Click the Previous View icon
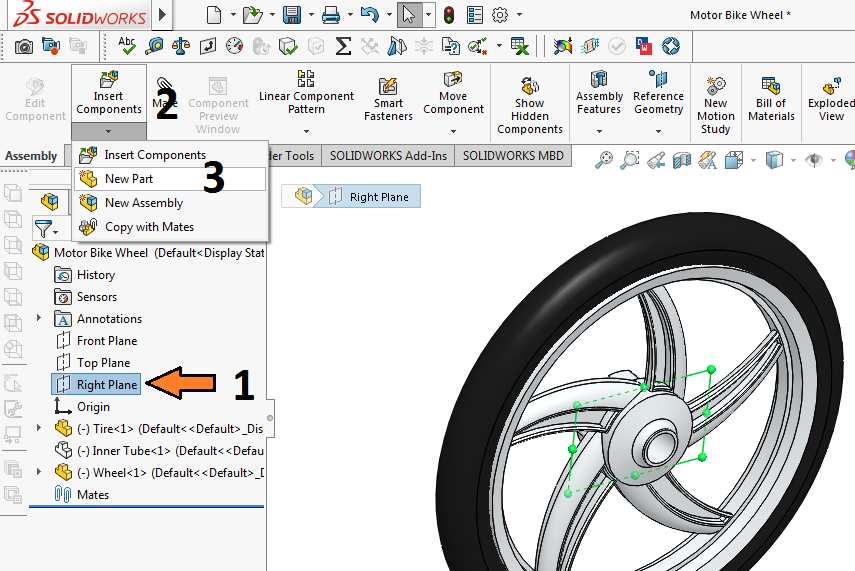The image size is (855, 571). coord(656,160)
